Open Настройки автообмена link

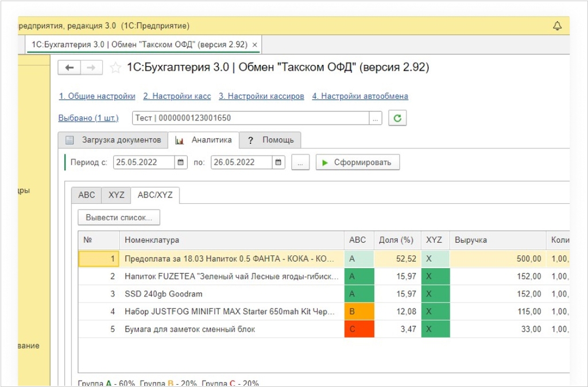(360, 96)
